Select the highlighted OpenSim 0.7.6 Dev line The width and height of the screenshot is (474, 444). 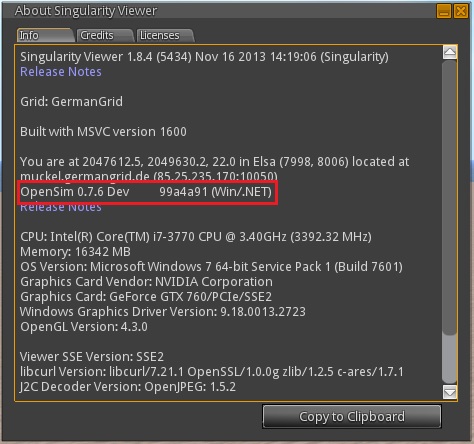coord(146,192)
